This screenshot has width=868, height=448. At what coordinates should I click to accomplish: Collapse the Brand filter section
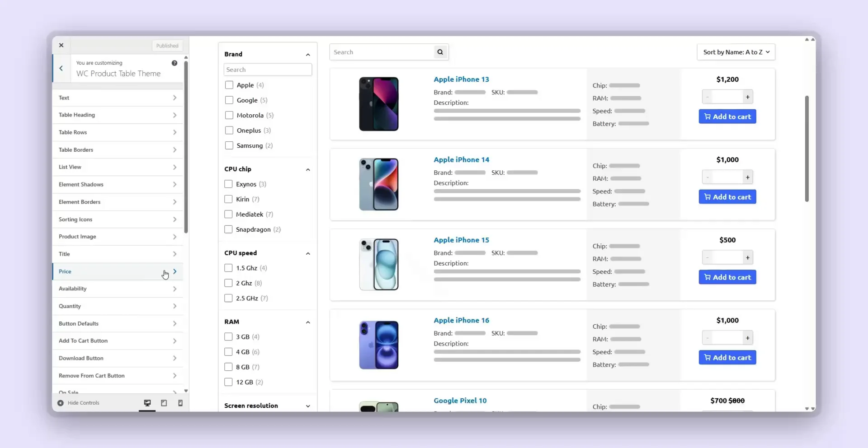click(308, 55)
